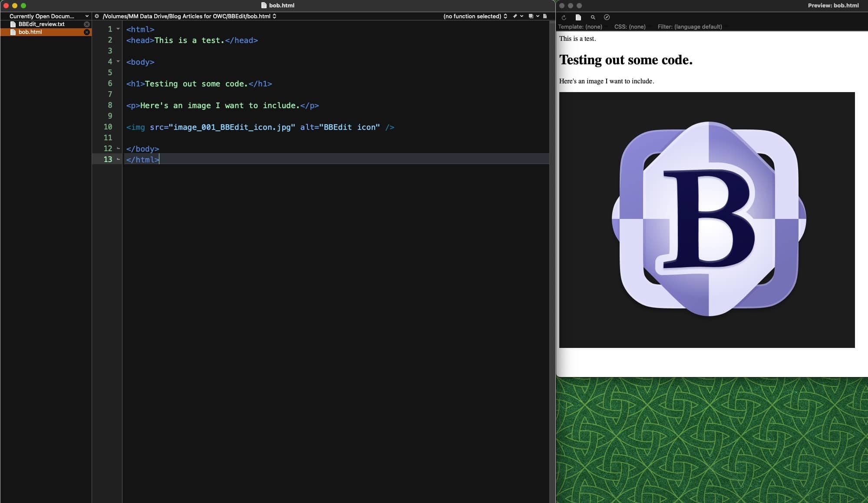
Task: Collapse the body tag fold on line 4
Action: pyautogui.click(x=118, y=62)
